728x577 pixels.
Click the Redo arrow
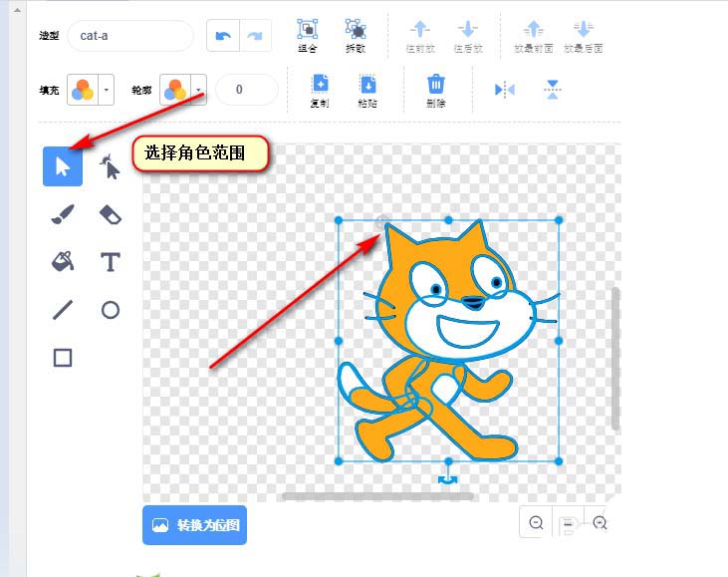point(255,35)
